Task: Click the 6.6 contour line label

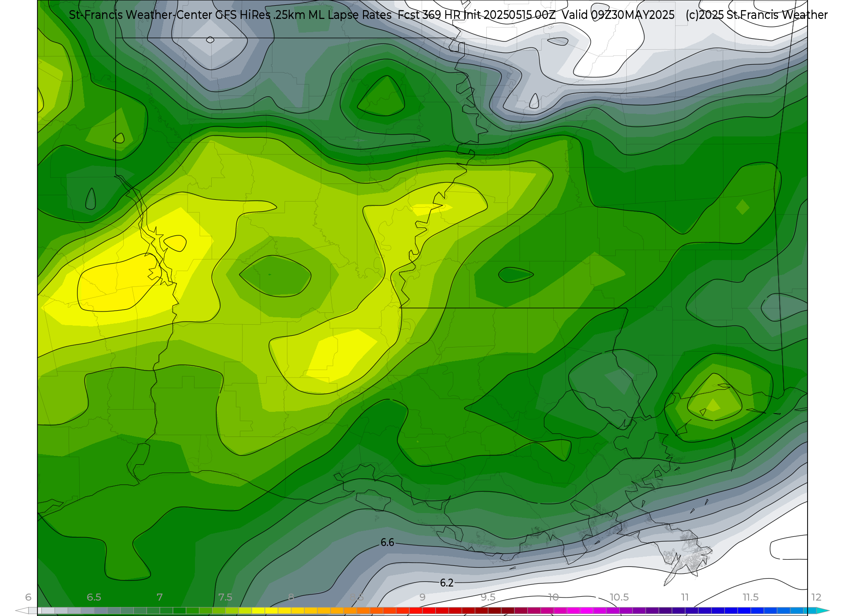Action: [x=387, y=543]
